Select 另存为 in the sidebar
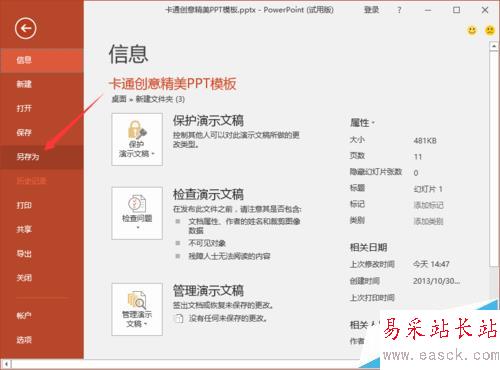Screen dimensions: 500x370 click(42, 157)
